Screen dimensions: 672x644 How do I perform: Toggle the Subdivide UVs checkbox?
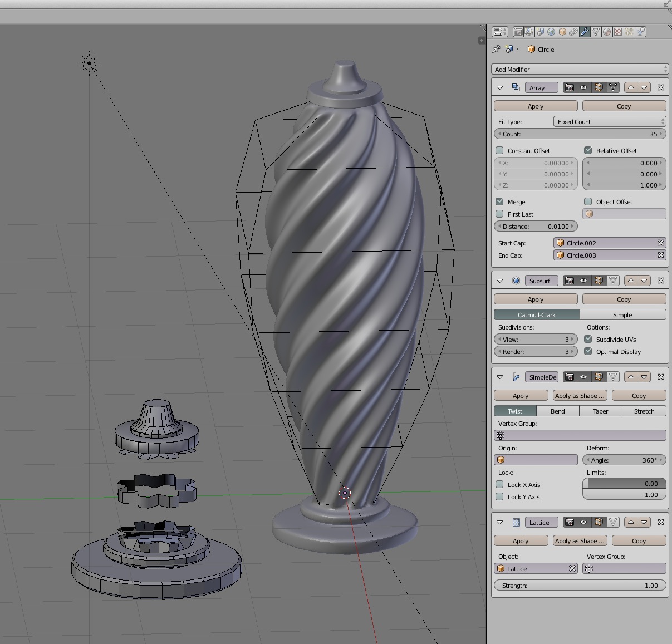point(588,339)
